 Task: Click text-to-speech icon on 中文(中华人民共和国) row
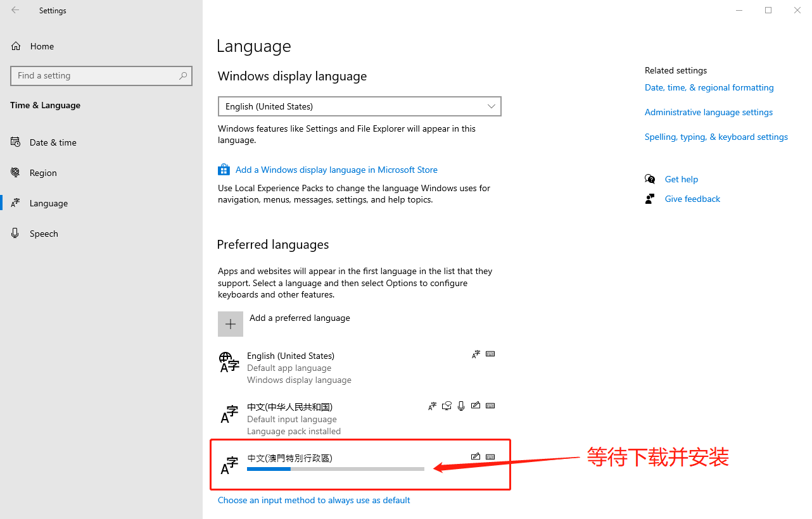(x=447, y=406)
